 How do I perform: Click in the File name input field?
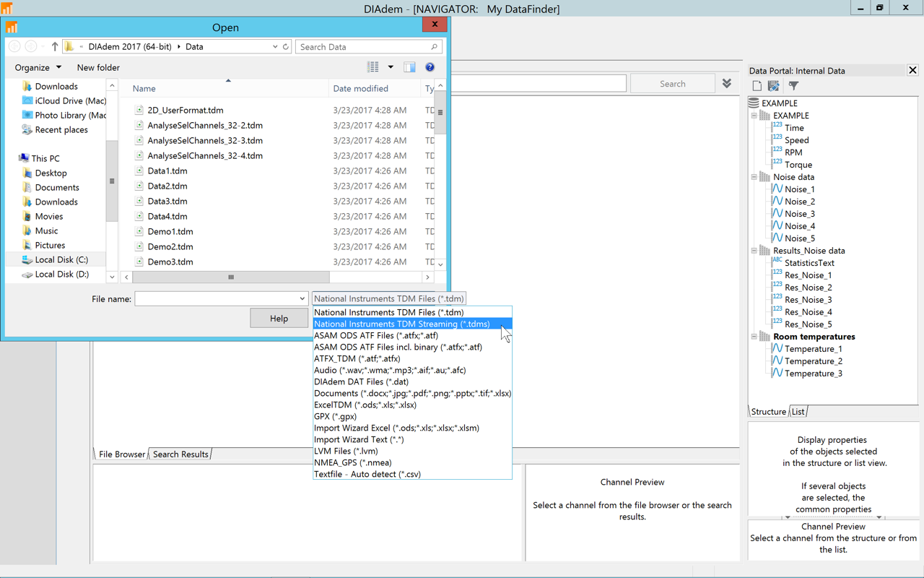click(x=215, y=298)
